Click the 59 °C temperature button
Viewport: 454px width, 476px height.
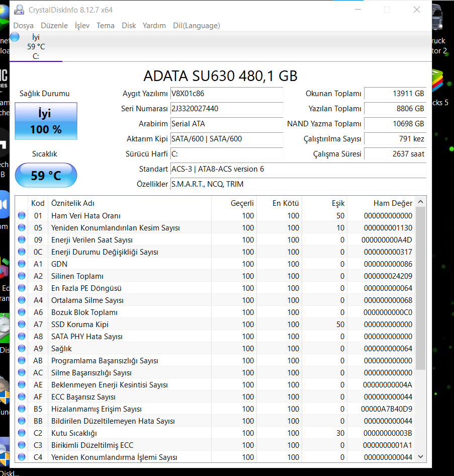[x=46, y=176]
